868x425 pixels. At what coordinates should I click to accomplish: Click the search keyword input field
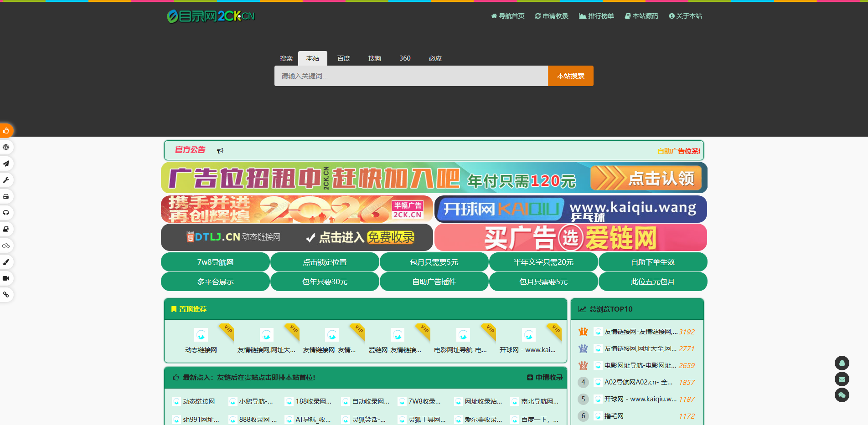(410, 76)
